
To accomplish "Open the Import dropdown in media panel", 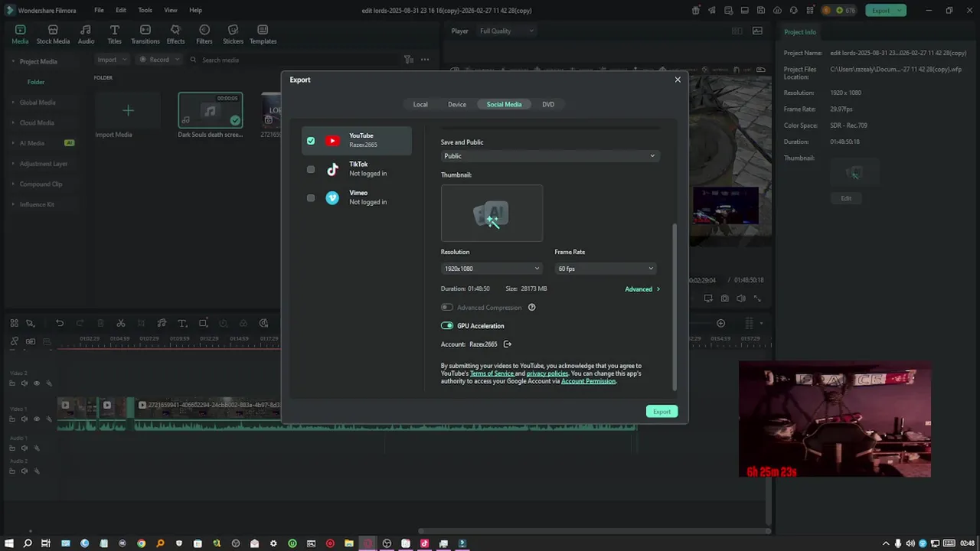I will click(111, 60).
